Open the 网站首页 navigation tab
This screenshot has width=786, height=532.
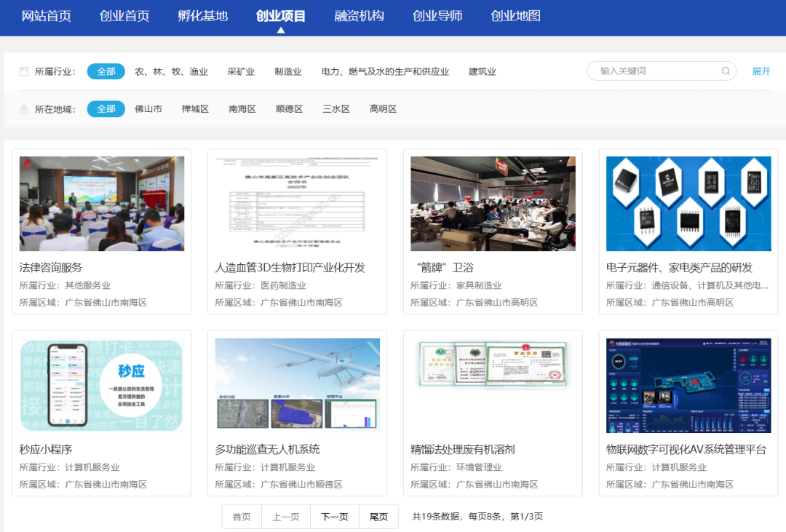tap(46, 16)
